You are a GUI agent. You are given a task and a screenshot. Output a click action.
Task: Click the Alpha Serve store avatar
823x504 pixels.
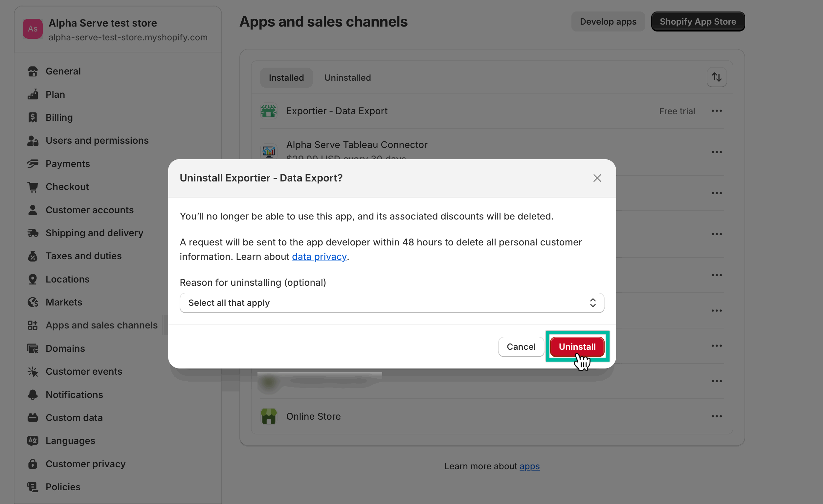point(33,29)
